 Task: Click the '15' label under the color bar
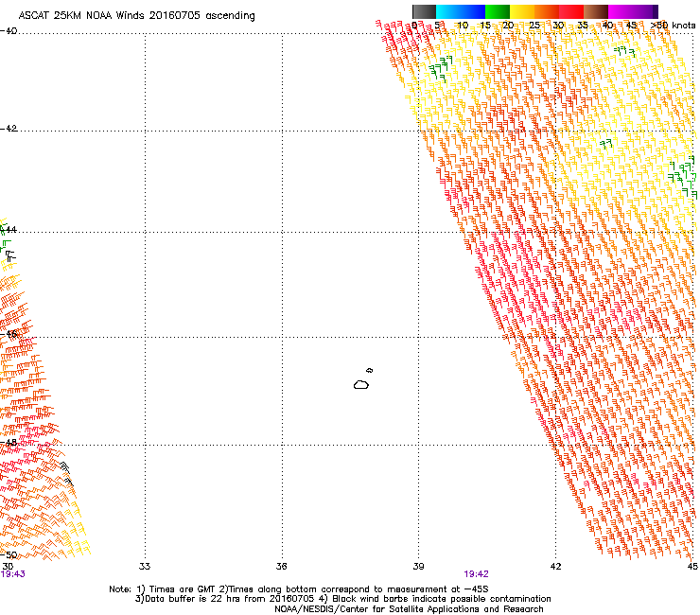[x=485, y=26]
